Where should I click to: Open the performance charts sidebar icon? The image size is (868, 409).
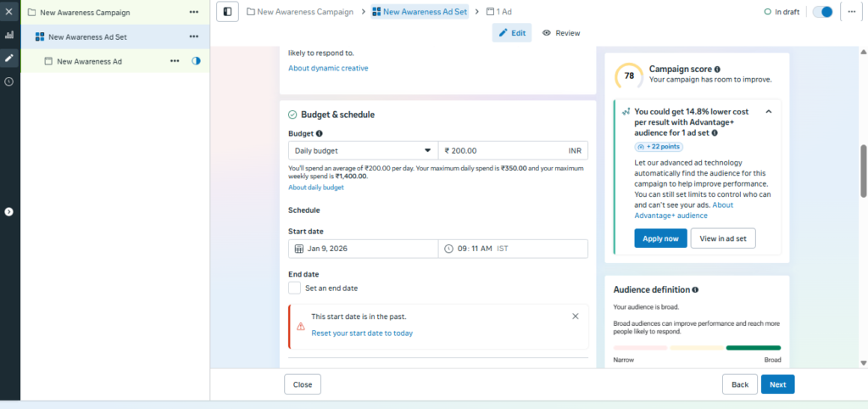(x=9, y=35)
